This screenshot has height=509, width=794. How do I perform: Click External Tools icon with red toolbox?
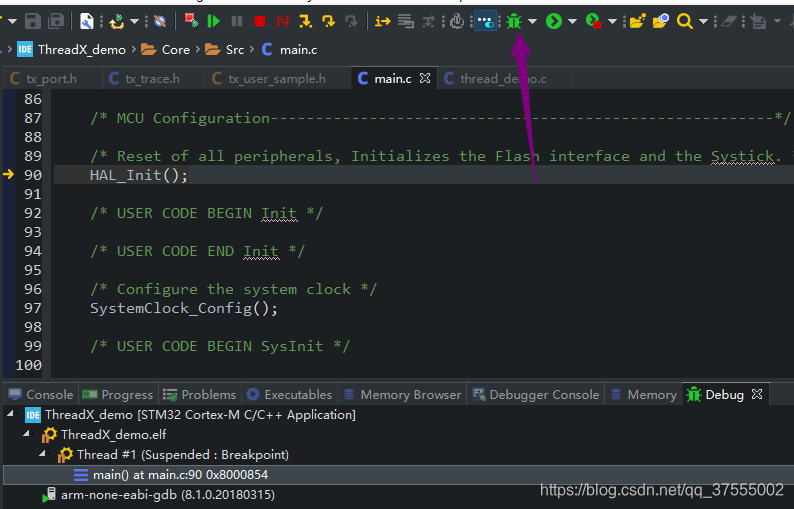point(593,21)
